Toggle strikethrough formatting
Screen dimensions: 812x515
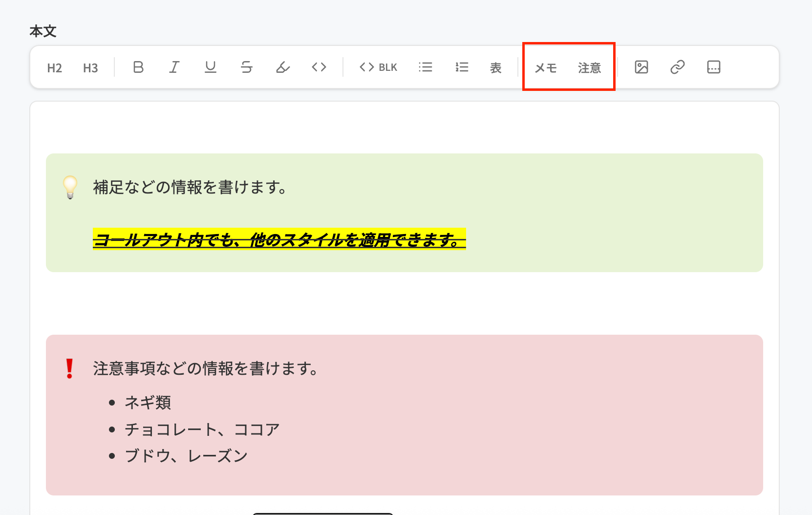(x=247, y=67)
